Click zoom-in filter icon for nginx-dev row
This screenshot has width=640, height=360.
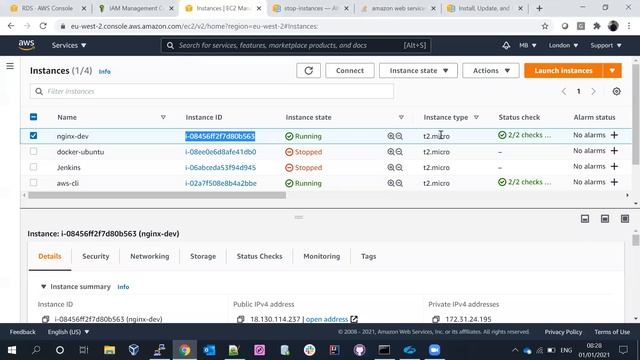coord(391,136)
